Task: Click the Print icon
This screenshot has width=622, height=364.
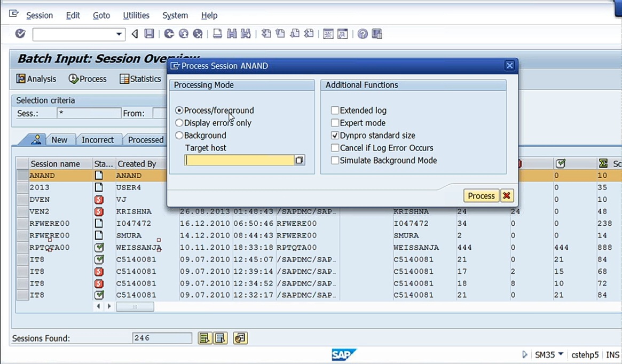Action: pos(217,34)
